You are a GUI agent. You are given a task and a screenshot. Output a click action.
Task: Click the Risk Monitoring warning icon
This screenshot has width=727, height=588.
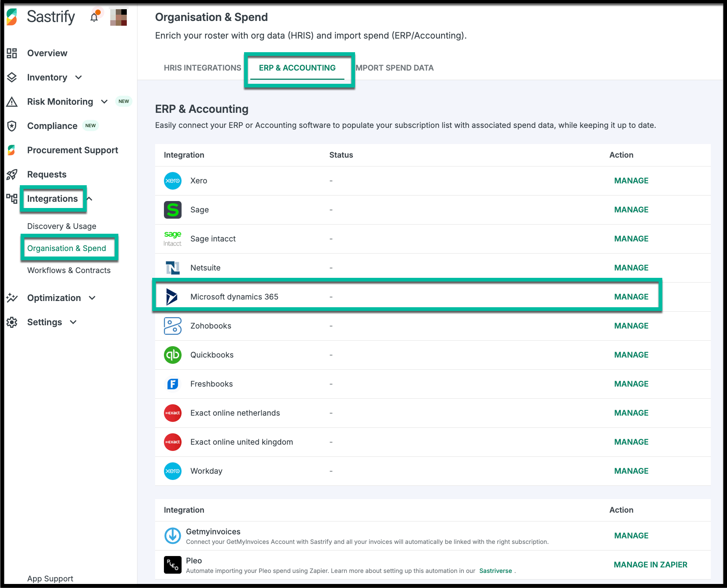point(12,102)
